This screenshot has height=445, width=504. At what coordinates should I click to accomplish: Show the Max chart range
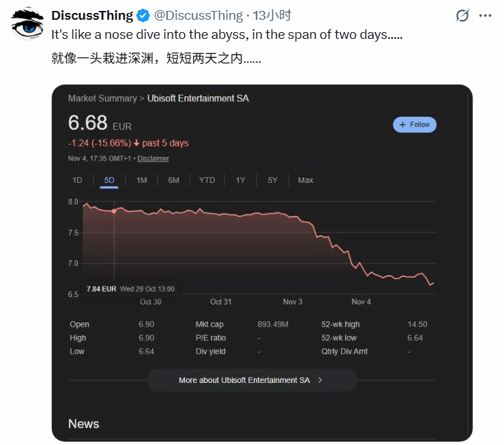pyautogui.click(x=306, y=180)
